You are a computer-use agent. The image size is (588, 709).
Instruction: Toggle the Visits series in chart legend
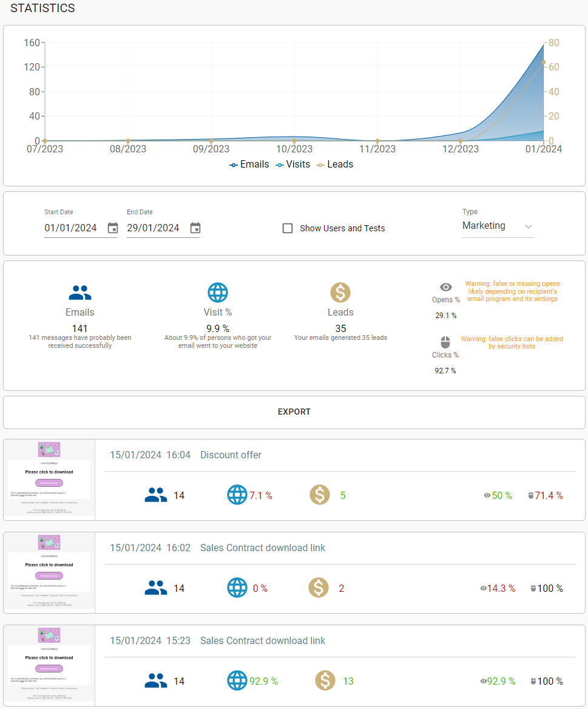292,165
